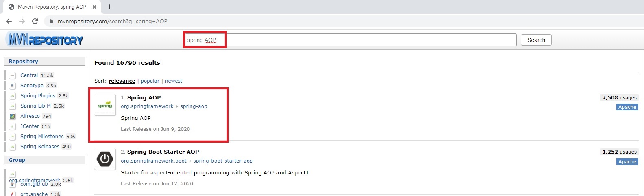Image resolution: width=644 pixels, height=196 pixels.
Task: Open 2,508 usages link
Action: 619,98
